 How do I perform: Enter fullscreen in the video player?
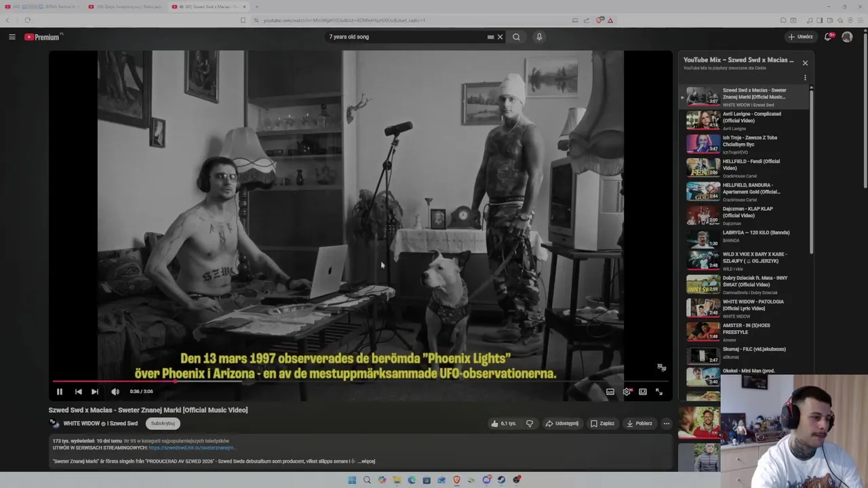coord(659,392)
